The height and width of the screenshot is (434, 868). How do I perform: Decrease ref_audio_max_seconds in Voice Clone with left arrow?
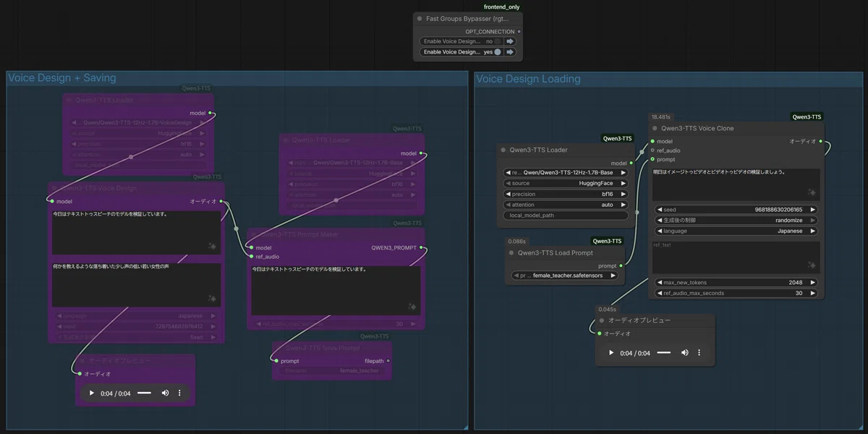coord(659,293)
